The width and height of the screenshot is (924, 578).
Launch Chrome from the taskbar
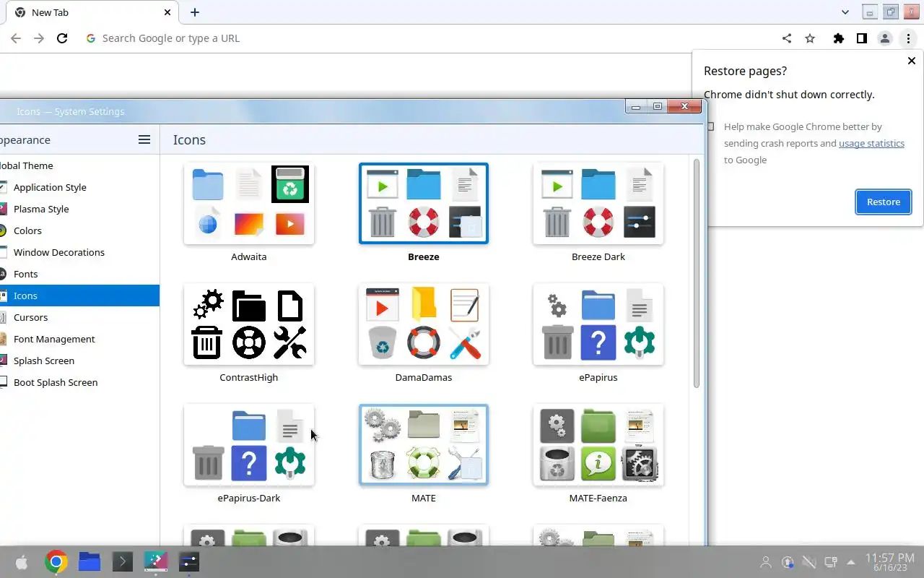coord(56,561)
